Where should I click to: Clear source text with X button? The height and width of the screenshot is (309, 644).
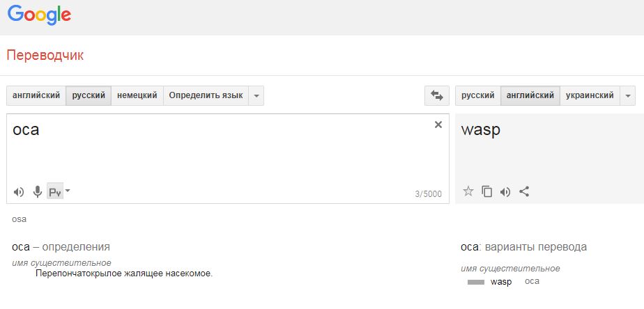point(438,125)
